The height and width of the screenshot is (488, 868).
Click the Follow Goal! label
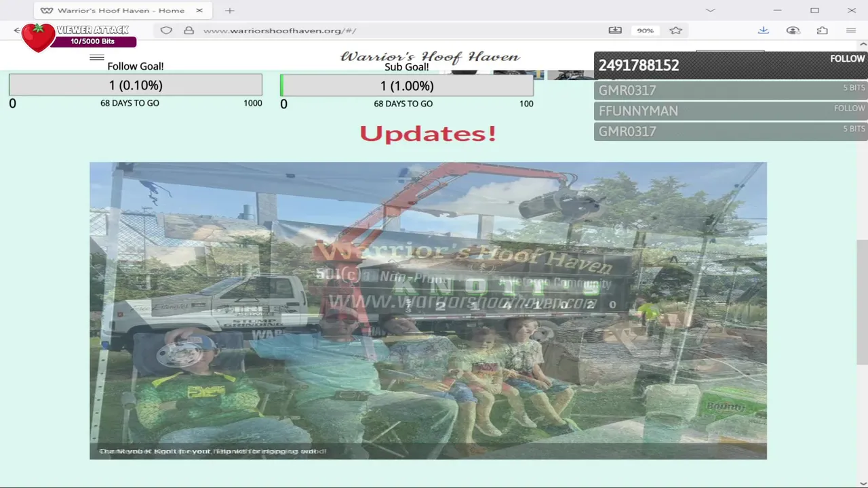tap(136, 66)
